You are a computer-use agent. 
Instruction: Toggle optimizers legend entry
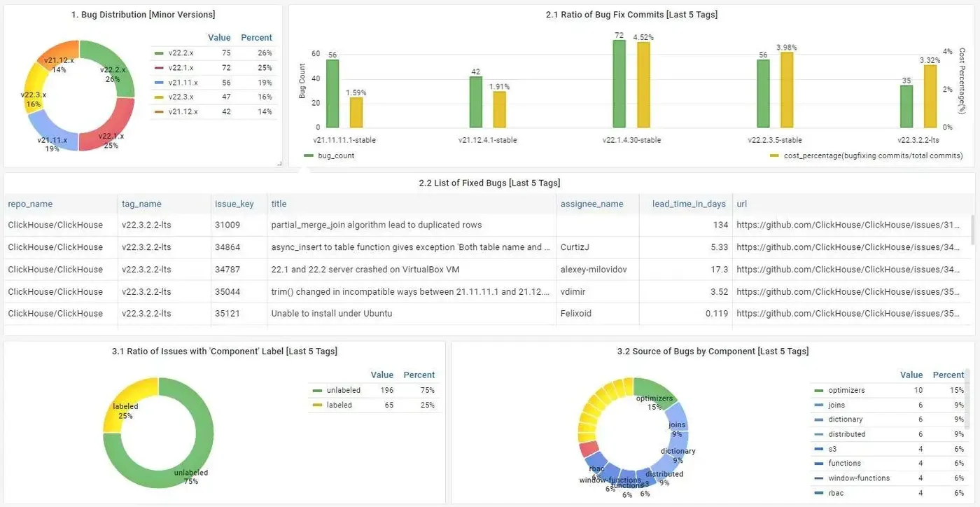pyautogui.click(x=846, y=390)
